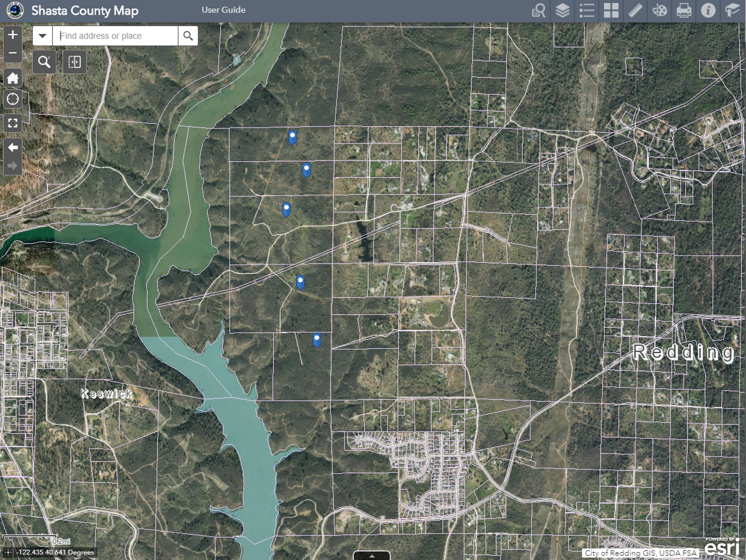Focus the Find address or place field
Screen dimensions: 746x560
click(x=115, y=36)
